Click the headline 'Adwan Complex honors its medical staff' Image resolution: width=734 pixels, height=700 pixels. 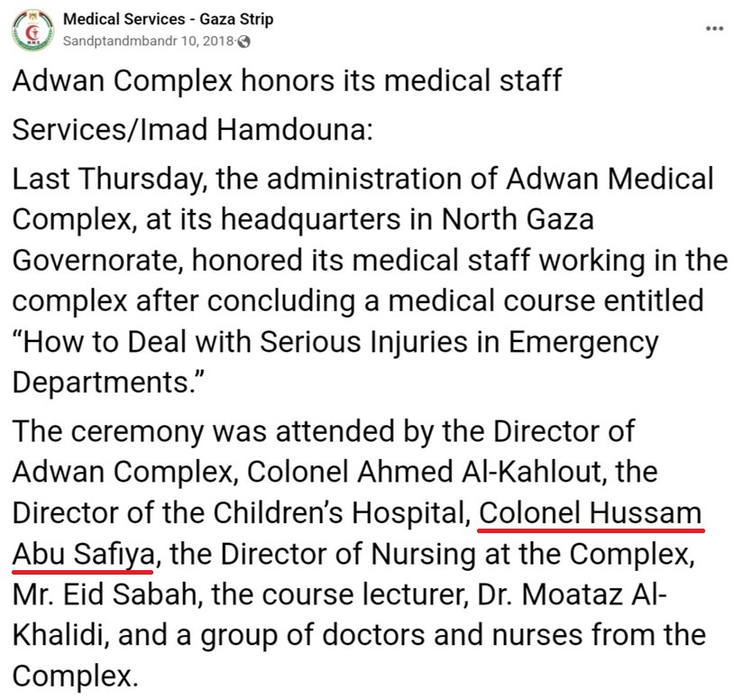coord(287,80)
